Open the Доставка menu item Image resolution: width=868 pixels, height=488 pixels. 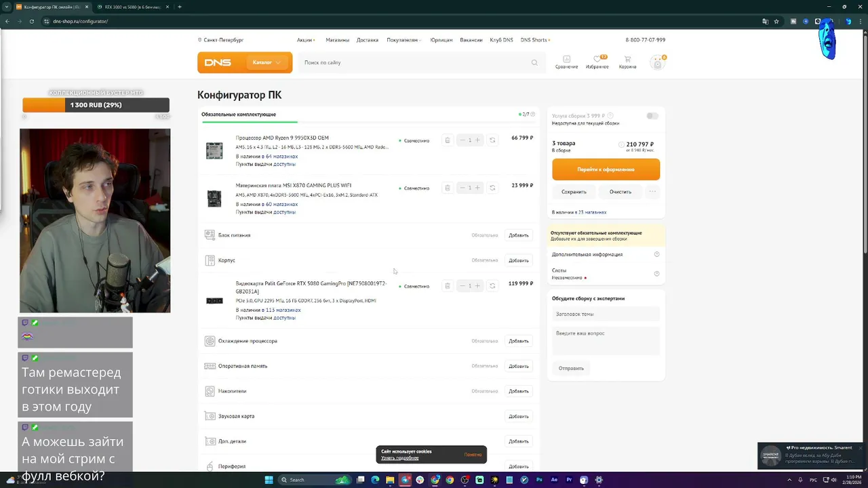coord(368,40)
